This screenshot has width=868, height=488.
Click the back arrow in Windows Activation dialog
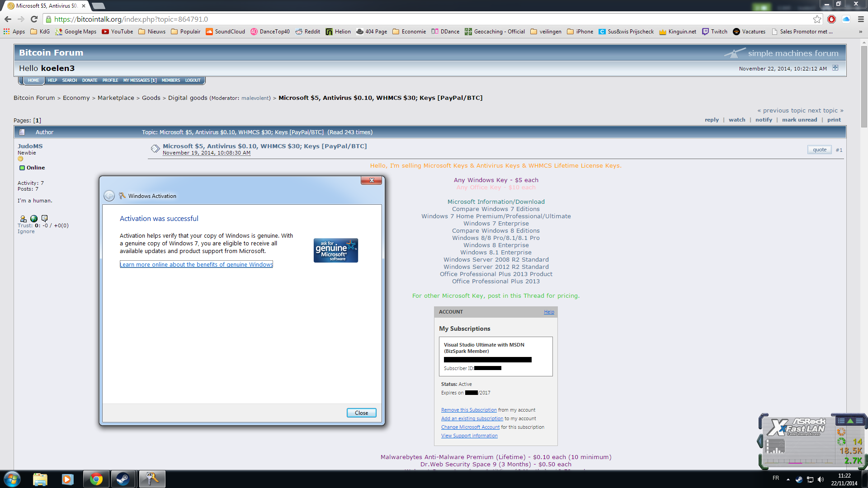(109, 196)
